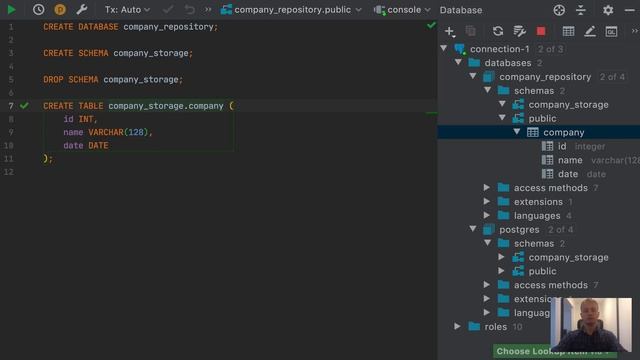Add new item with the plus icon
This screenshot has height=360, width=640.
[x=449, y=31]
